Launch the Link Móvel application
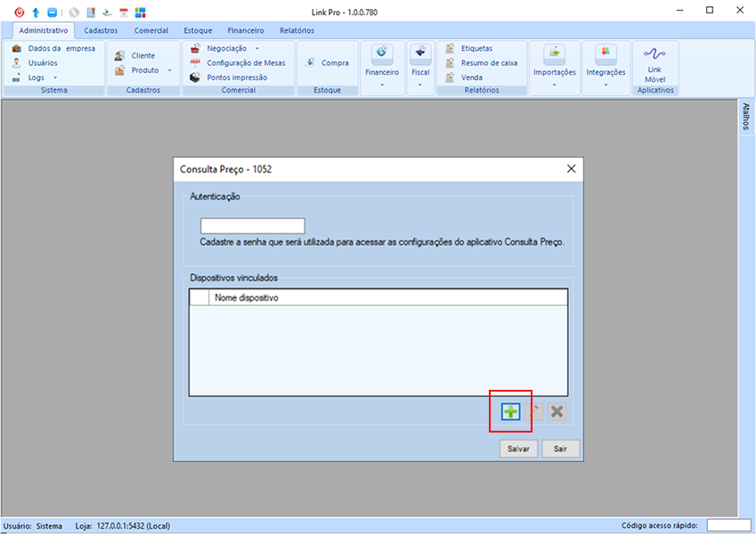 coord(654,65)
